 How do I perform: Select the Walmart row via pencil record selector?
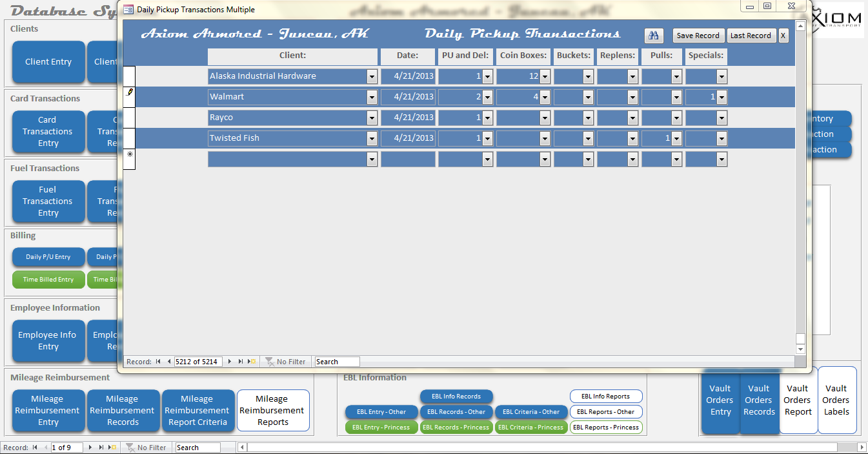pyautogui.click(x=129, y=96)
